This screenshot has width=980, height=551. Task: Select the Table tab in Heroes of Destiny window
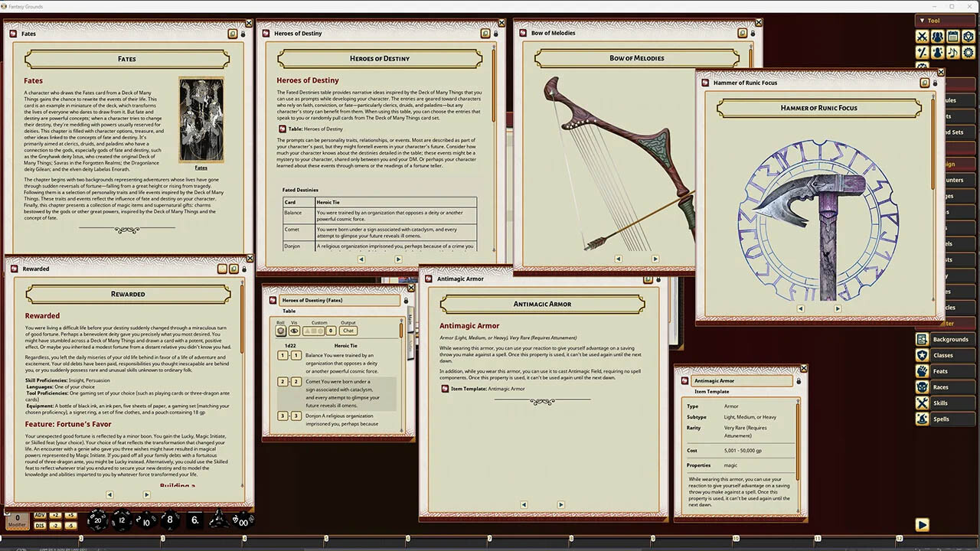[x=289, y=311]
